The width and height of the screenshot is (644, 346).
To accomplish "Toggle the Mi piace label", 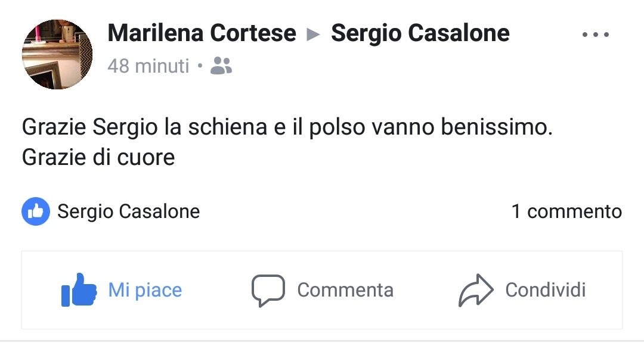I will click(x=145, y=290).
